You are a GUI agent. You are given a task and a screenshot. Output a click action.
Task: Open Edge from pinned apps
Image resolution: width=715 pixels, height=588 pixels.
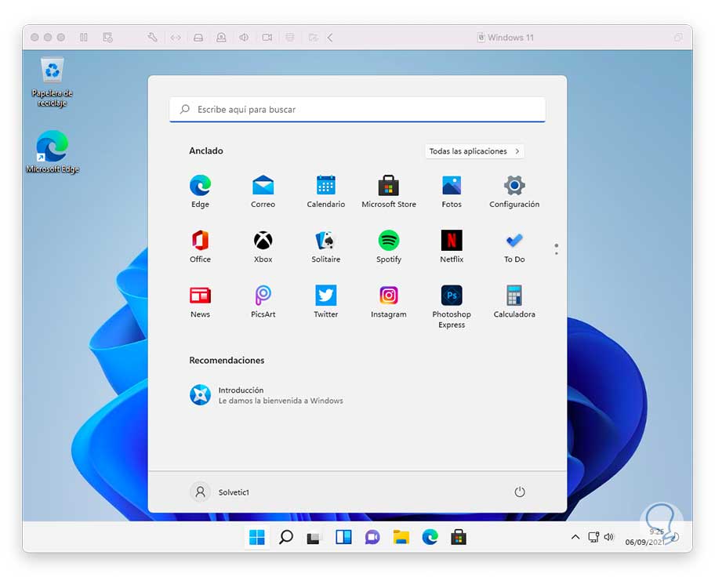coord(200,191)
